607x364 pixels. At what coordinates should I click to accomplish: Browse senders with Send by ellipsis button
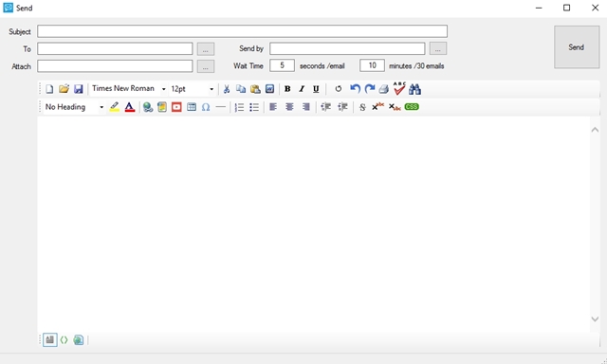(x=438, y=48)
